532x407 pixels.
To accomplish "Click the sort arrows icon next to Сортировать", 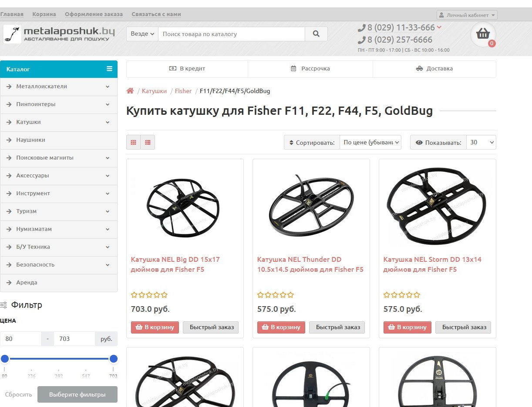I will [x=291, y=143].
